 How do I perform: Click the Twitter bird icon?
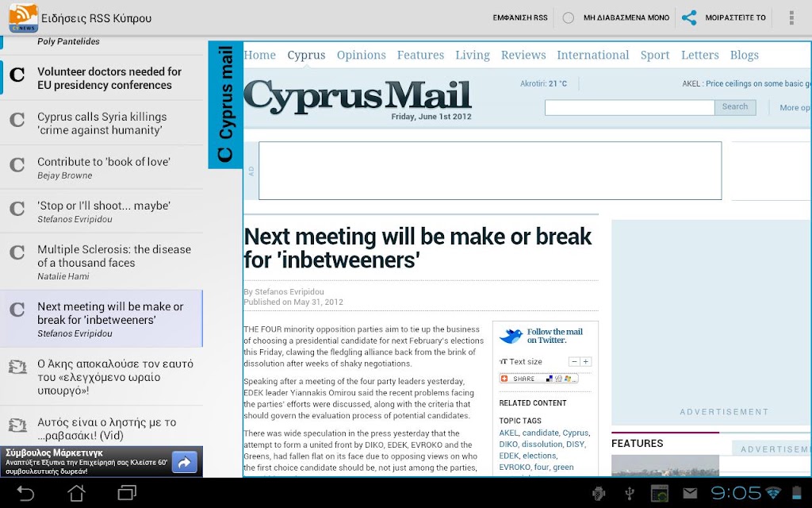511,336
